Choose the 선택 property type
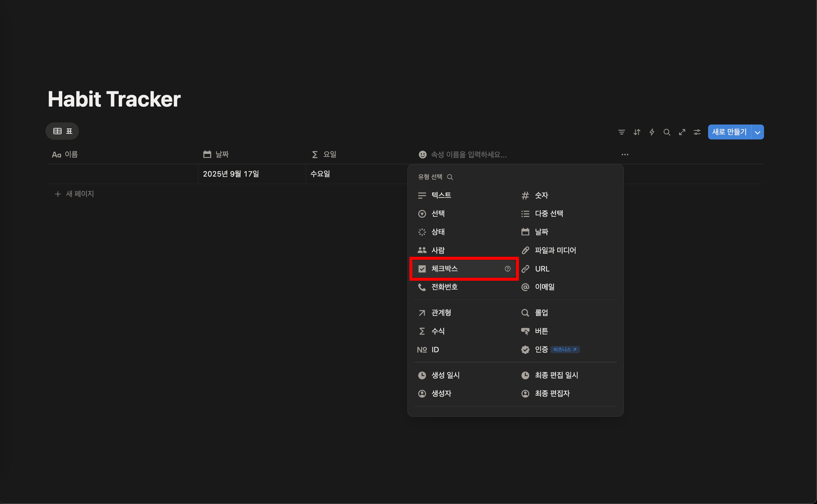 coord(438,214)
